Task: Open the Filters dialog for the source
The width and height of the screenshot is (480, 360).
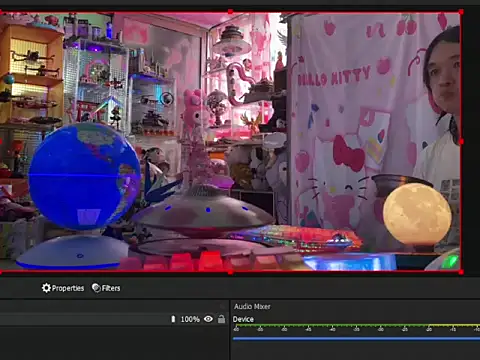Action: tap(106, 288)
